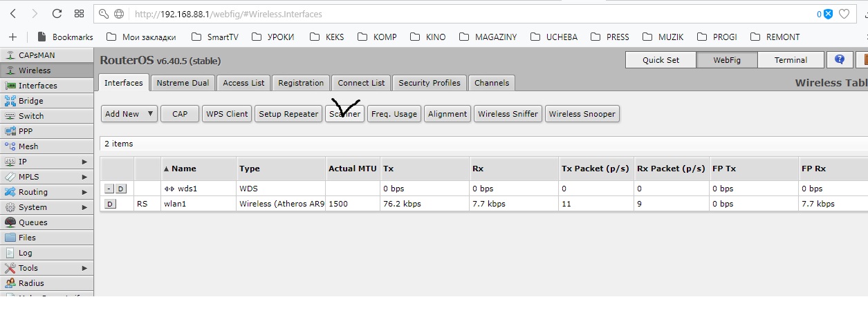868x335 pixels.
Task: Sort the table by Name column
Action: coord(198,169)
